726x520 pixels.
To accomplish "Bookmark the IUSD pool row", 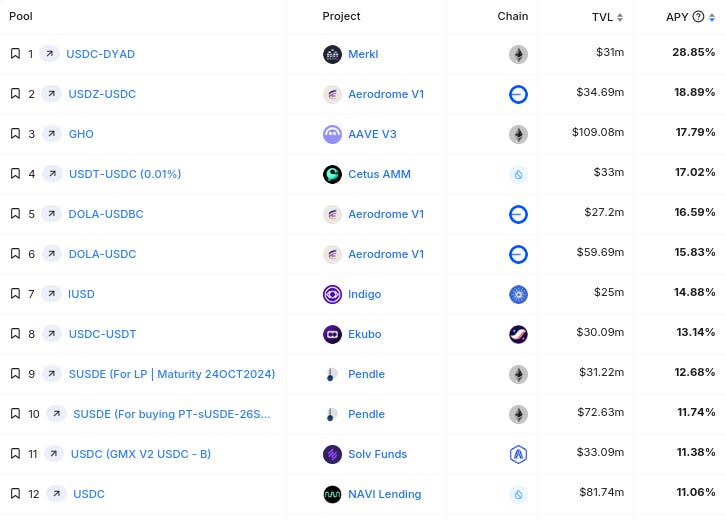I will 15,294.
